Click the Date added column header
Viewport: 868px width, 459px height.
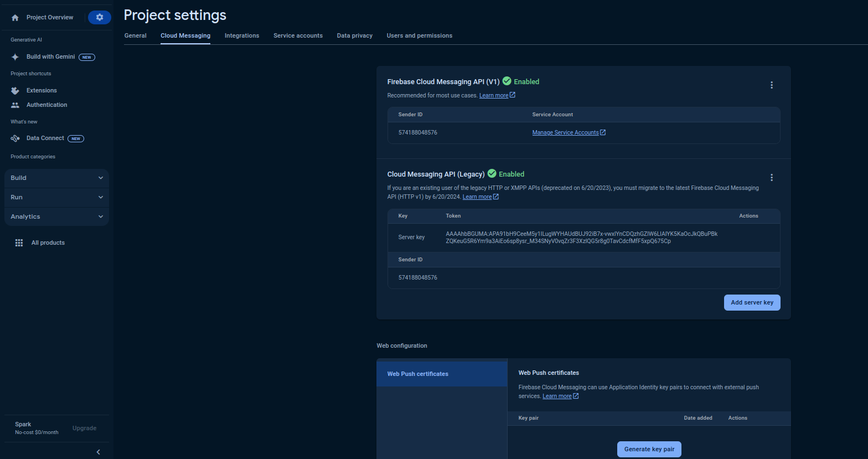tap(698, 418)
